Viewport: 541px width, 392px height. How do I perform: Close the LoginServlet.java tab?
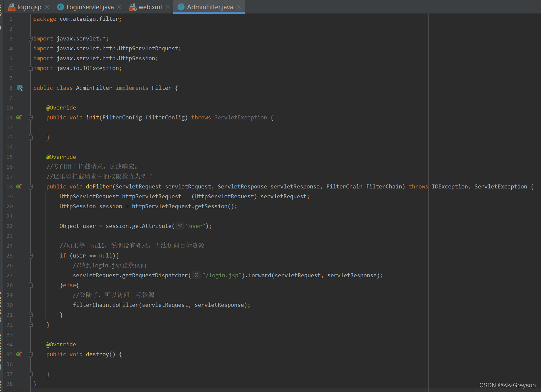coord(119,7)
